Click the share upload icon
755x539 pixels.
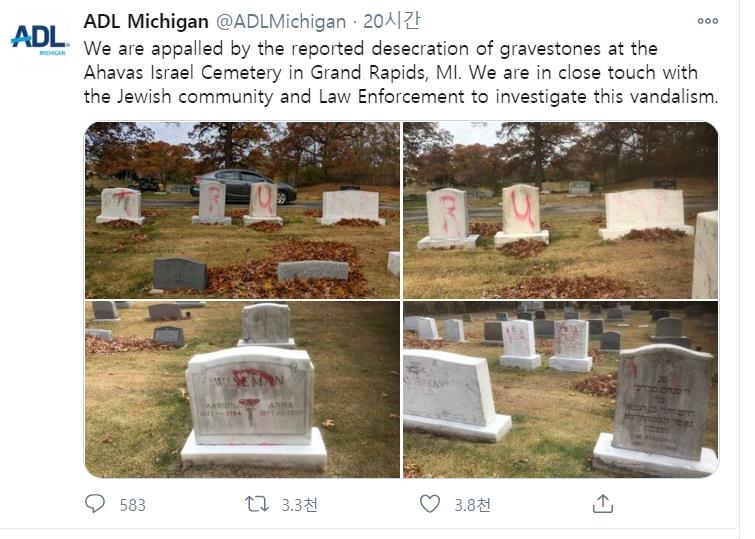click(x=603, y=504)
